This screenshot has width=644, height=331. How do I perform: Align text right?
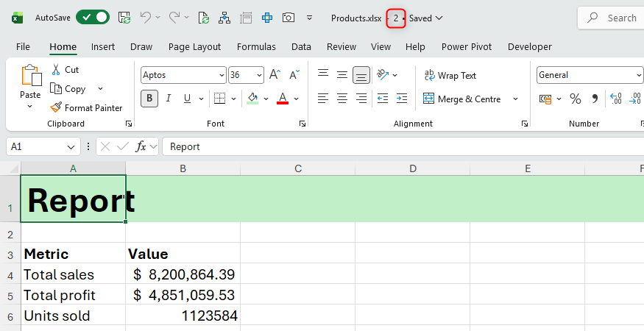(x=361, y=99)
